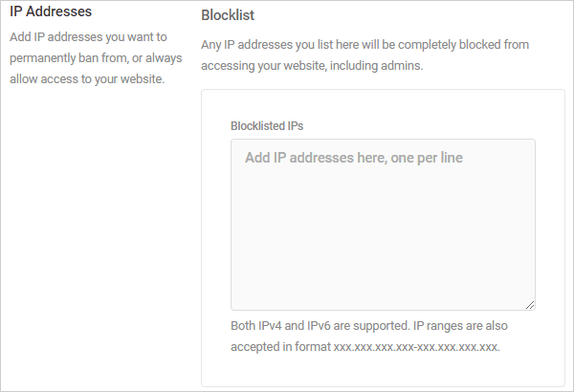The image size is (574, 392).
Task: Click 'IP ranges are also' helper text
Action: (x=460, y=325)
